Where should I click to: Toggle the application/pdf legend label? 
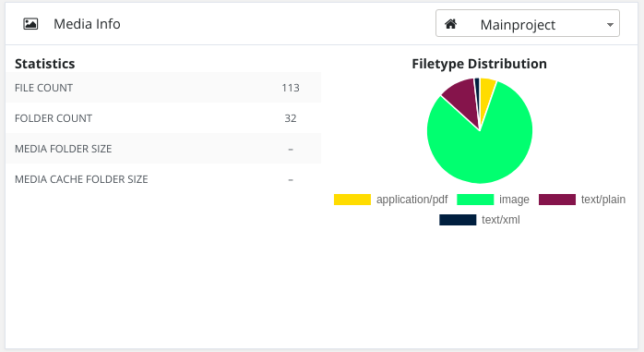[x=411, y=200]
